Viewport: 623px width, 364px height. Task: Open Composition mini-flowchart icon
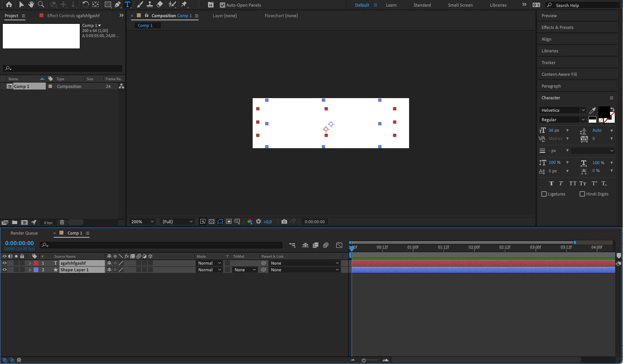[292, 245]
